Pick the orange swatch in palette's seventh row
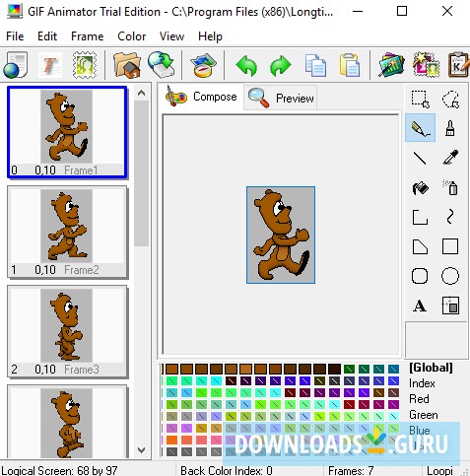Image resolution: width=470 pixels, height=476 pixels. pos(171,440)
